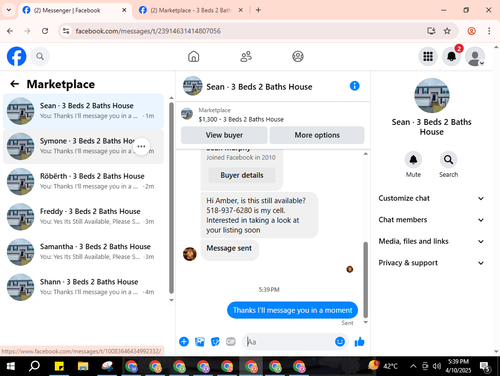Search in conversation via magnifier icon
The width and height of the screenshot is (500, 376).
(x=448, y=160)
